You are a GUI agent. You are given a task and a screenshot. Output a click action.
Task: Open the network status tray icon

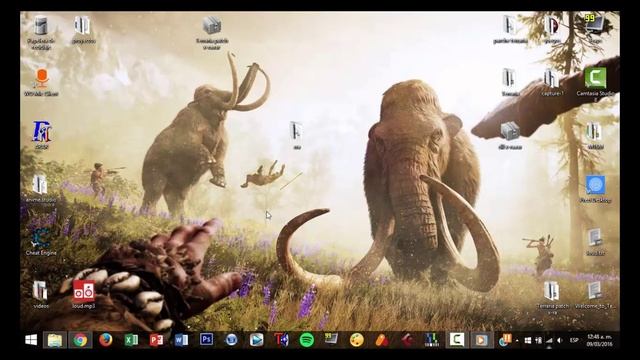click(549, 340)
